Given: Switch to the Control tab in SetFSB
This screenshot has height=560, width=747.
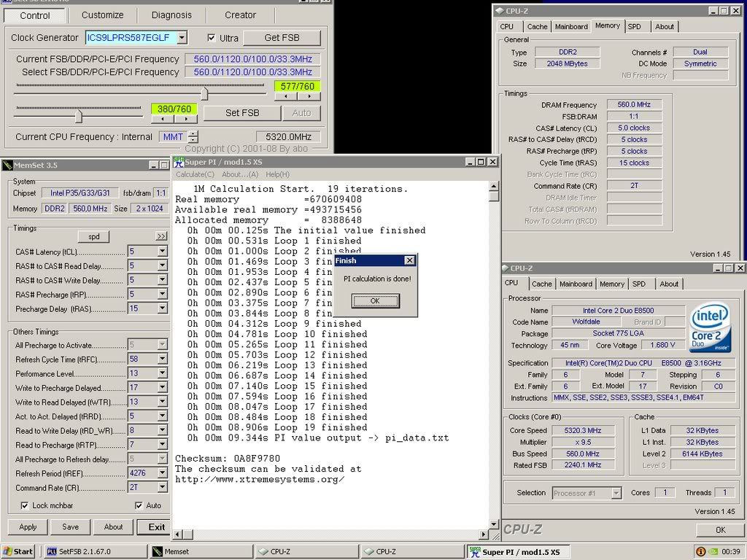Looking at the screenshot, I should click(34, 15).
